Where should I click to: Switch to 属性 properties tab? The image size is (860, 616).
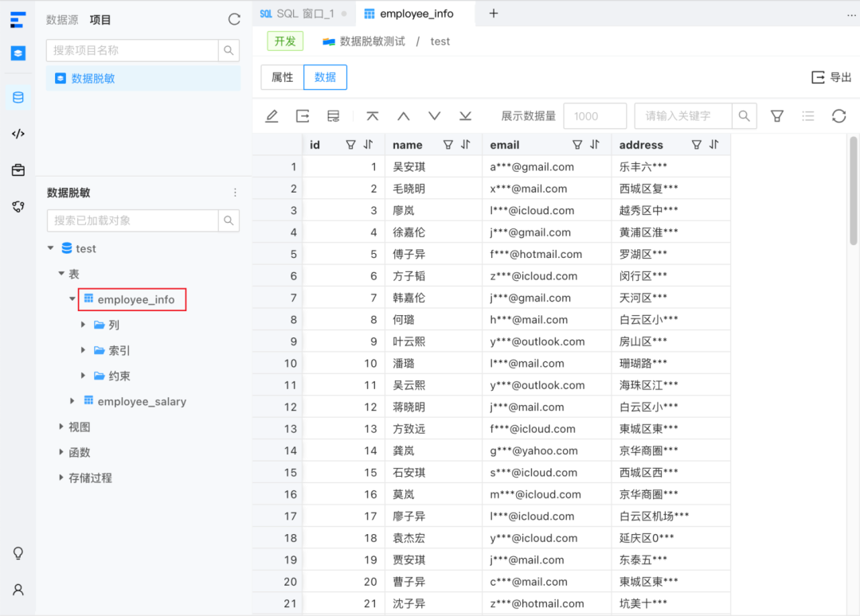283,77
